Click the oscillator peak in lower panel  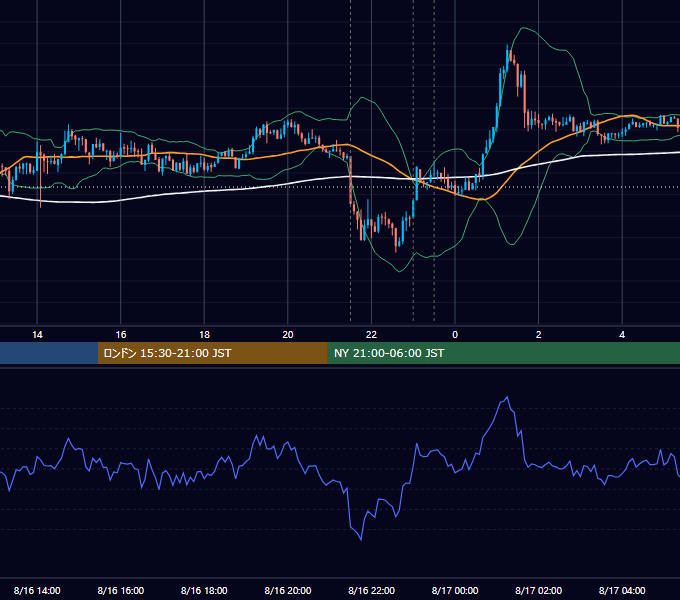pyautogui.click(x=507, y=397)
